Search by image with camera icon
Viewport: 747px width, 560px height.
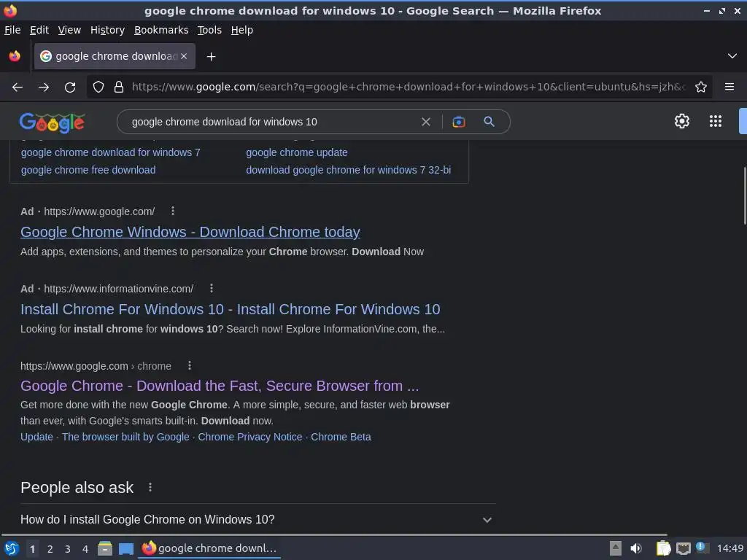[x=458, y=122]
